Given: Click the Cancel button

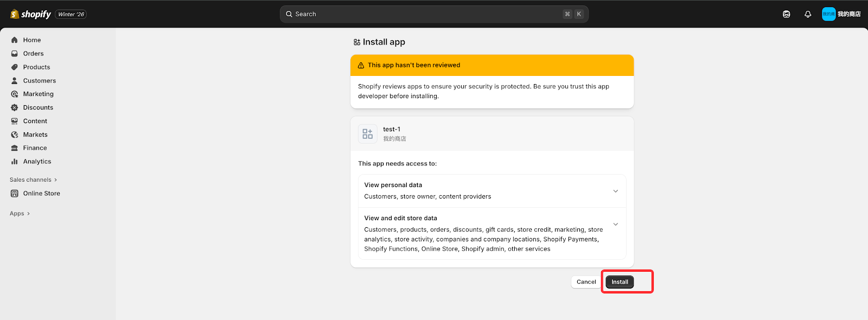Looking at the screenshot, I should pyautogui.click(x=586, y=282).
